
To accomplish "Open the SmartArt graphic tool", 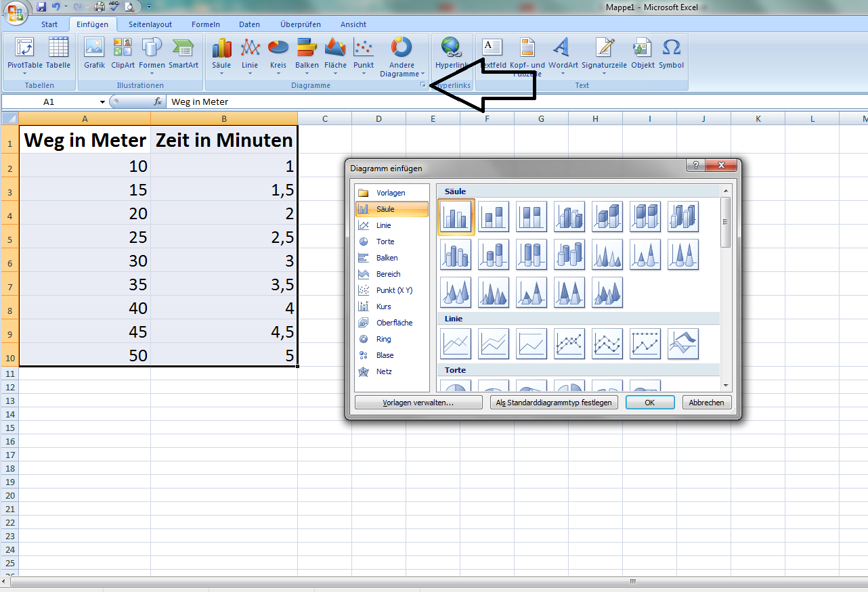I will (183, 54).
